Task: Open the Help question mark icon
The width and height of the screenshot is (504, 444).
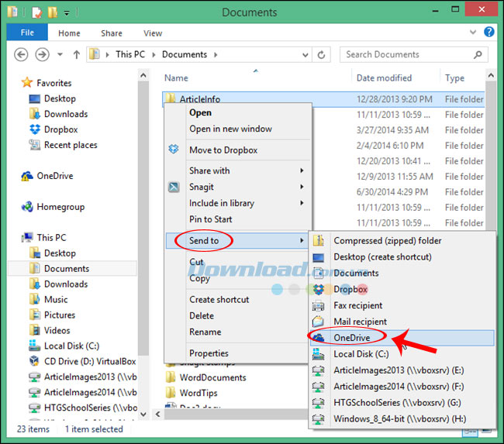Action: pos(489,32)
